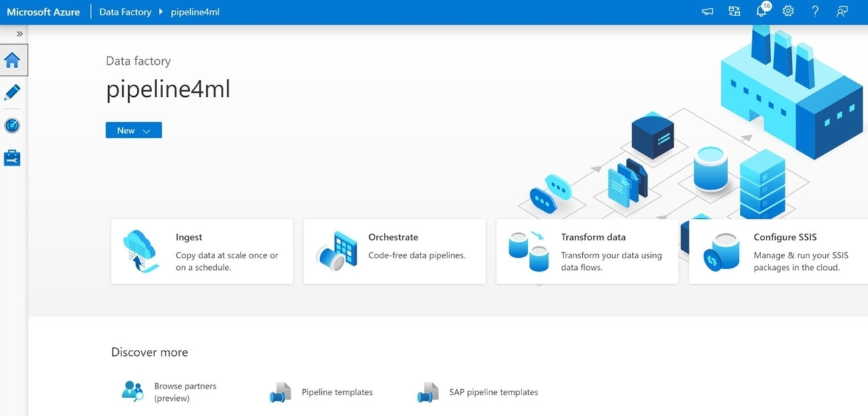The width and height of the screenshot is (868, 416).
Task: Click the Transform data tile
Action: (x=587, y=251)
